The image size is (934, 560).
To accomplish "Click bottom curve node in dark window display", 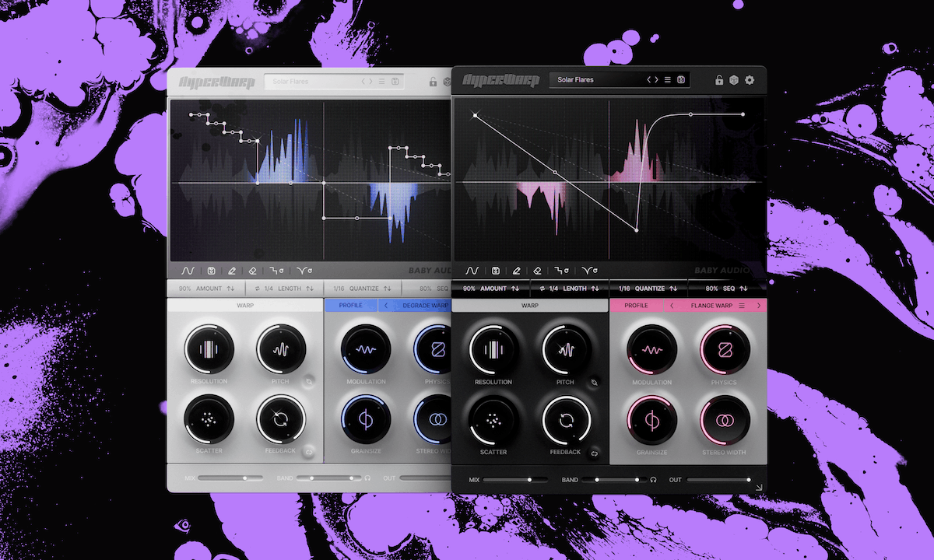I will tap(637, 230).
